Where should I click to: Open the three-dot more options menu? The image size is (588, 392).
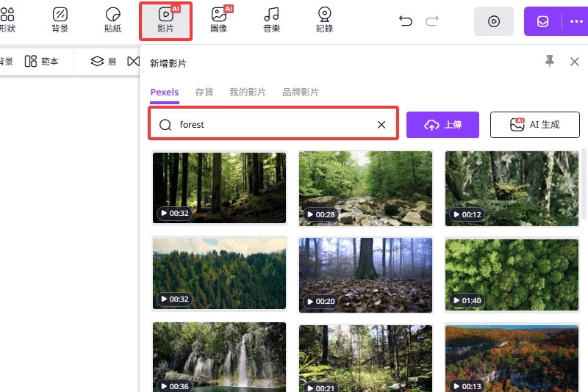click(x=576, y=21)
